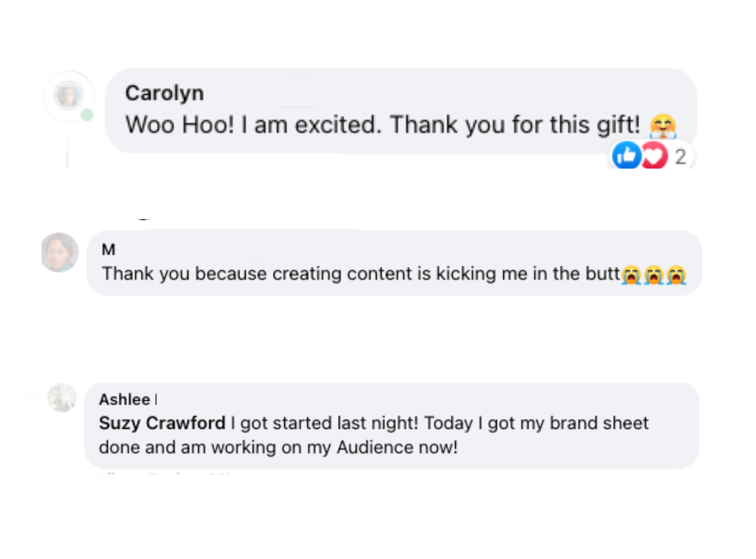Open Carolyn's profile picture
Viewport: 756px width, 559px height.
point(68,95)
